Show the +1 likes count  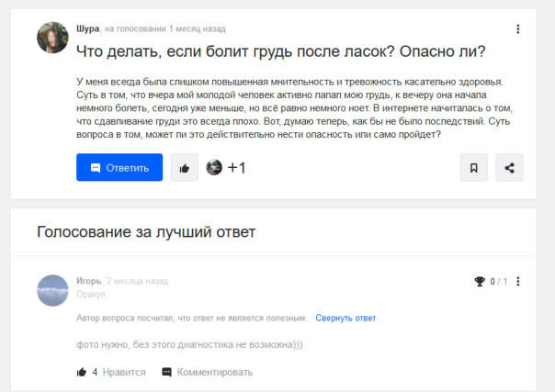tap(236, 168)
